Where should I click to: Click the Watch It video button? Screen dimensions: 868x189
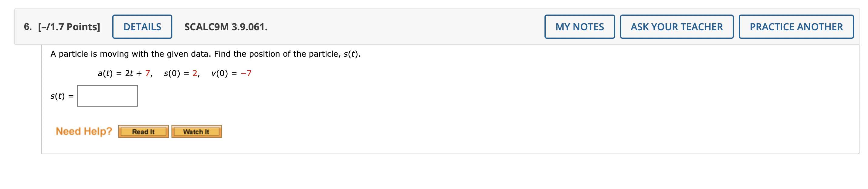196,131
